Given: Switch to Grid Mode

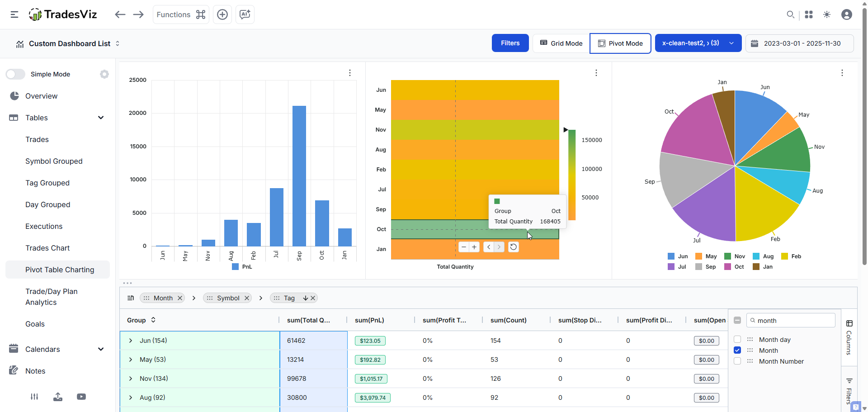Looking at the screenshot, I should click(561, 43).
